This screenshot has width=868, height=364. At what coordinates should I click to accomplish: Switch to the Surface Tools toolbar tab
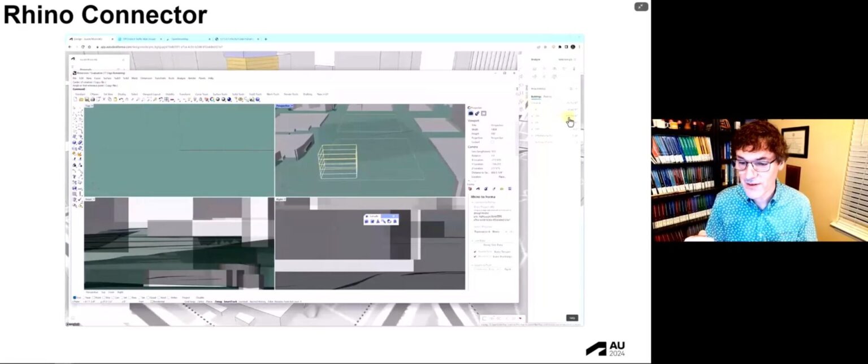[220, 94]
